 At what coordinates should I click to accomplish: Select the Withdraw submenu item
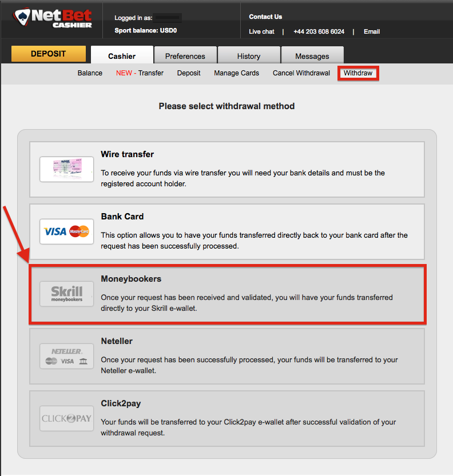coord(358,73)
